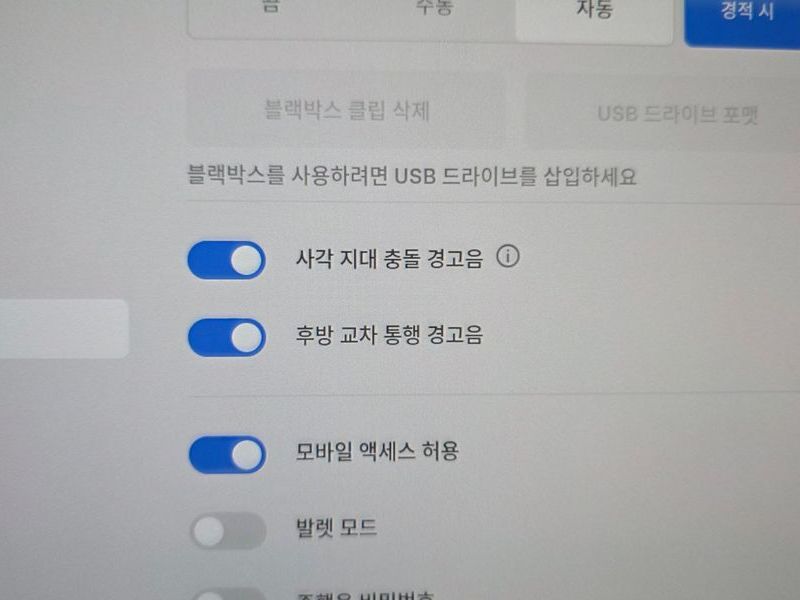This screenshot has width=800, height=600.
Task: Turn off the 사각 지대 충돌 경고음 switch
Action: coord(227,260)
